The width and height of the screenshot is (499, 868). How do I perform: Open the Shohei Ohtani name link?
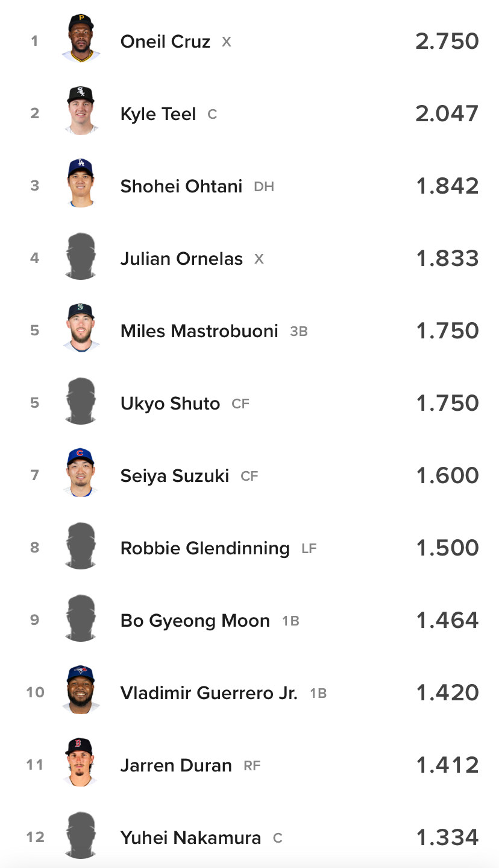point(181,186)
